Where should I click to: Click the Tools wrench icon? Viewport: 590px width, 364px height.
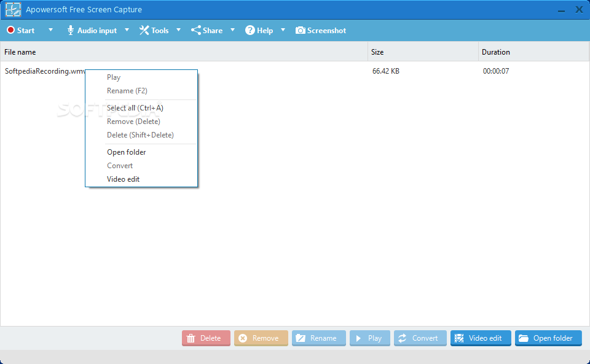coord(144,31)
